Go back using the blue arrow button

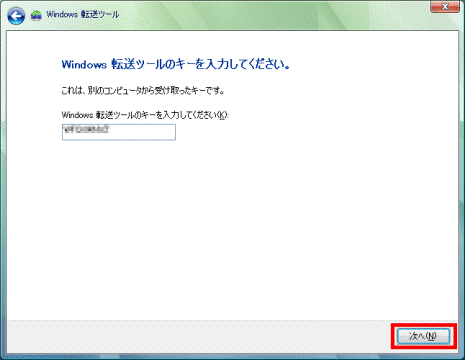[16, 16]
